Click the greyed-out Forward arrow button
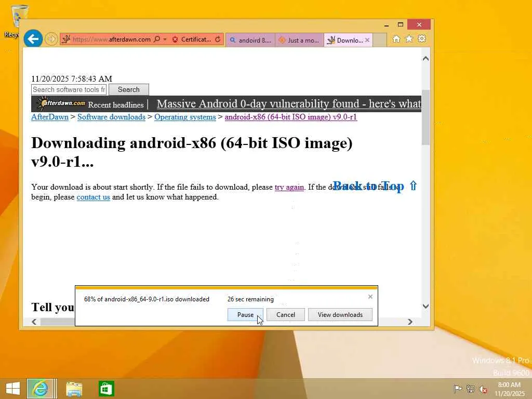 (51, 39)
